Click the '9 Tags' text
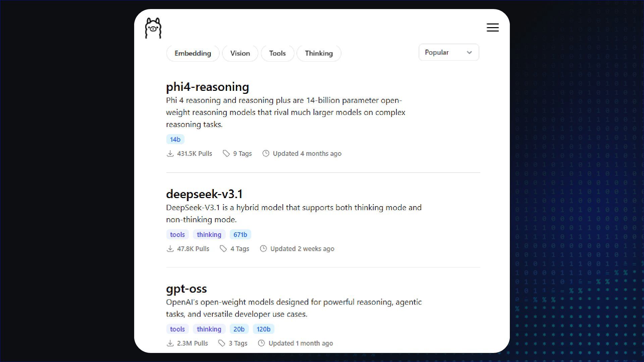Screen dimensions: 644x362 (x=243, y=154)
